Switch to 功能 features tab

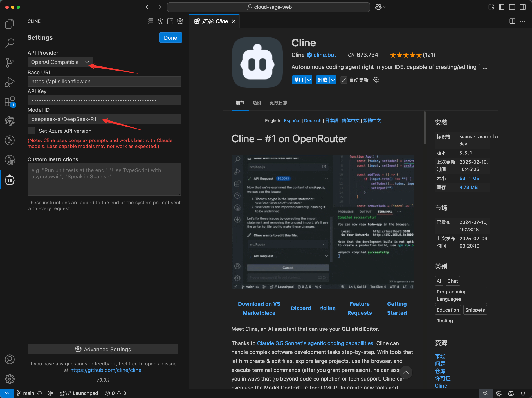tap(257, 103)
